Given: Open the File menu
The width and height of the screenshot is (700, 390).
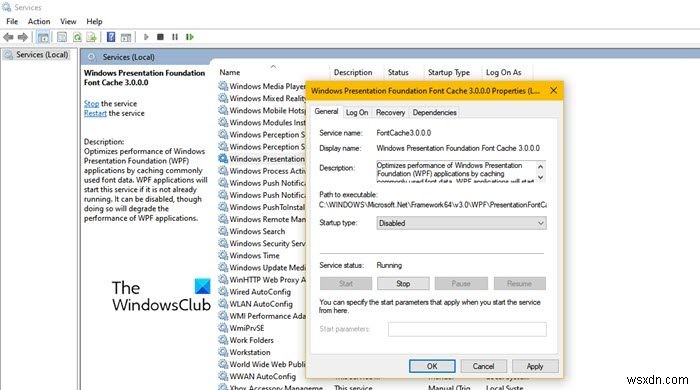Looking at the screenshot, I should (x=12, y=21).
